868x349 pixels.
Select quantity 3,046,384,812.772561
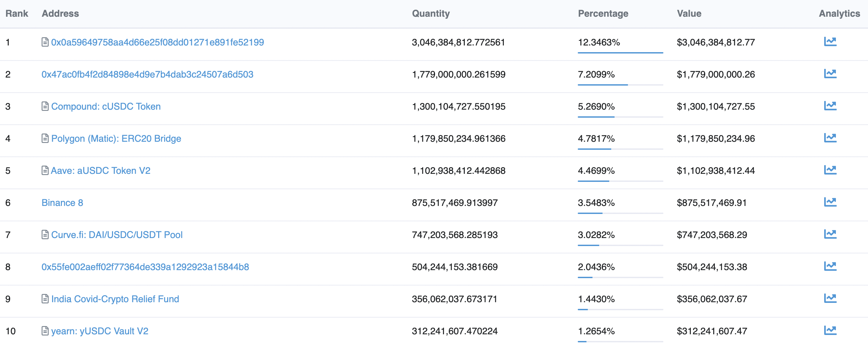(x=458, y=42)
